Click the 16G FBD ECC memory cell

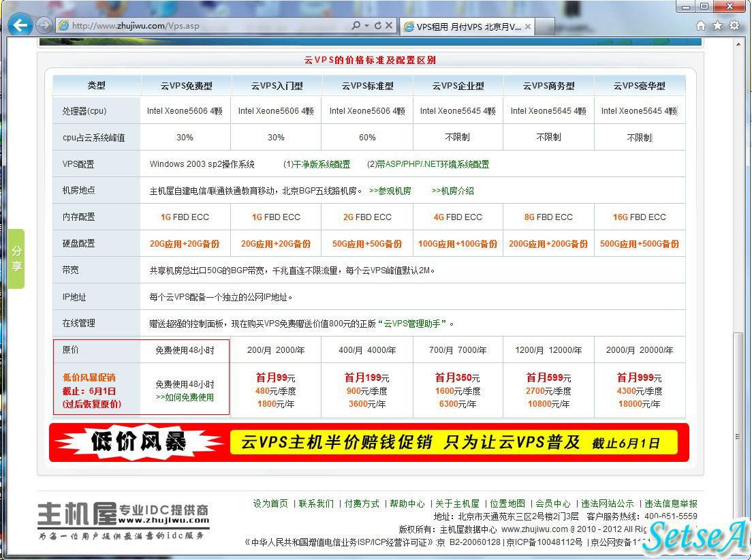[x=640, y=217]
